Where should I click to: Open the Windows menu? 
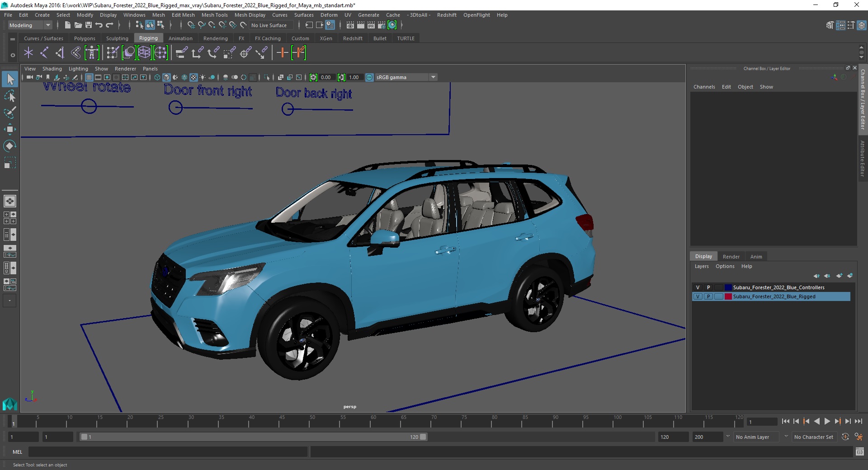[134, 15]
